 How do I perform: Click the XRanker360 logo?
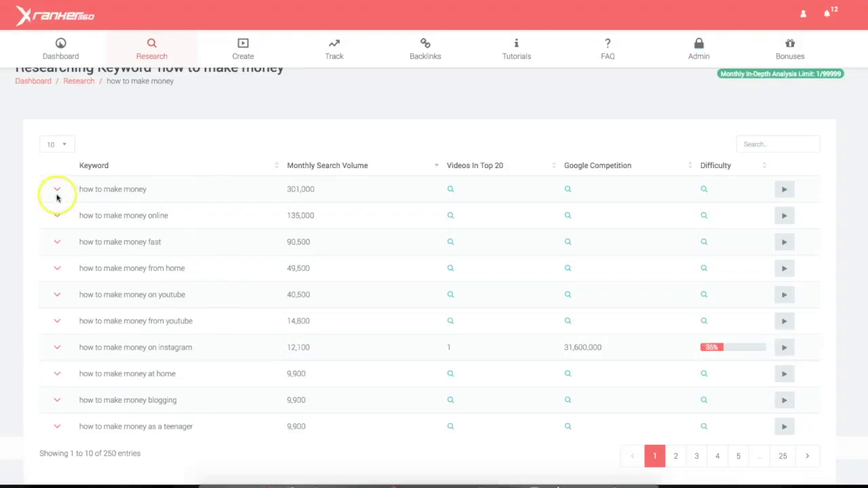56,16
